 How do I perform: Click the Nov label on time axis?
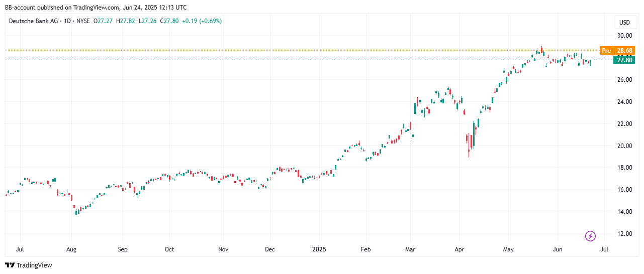pyautogui.click(x=224, y=249)
